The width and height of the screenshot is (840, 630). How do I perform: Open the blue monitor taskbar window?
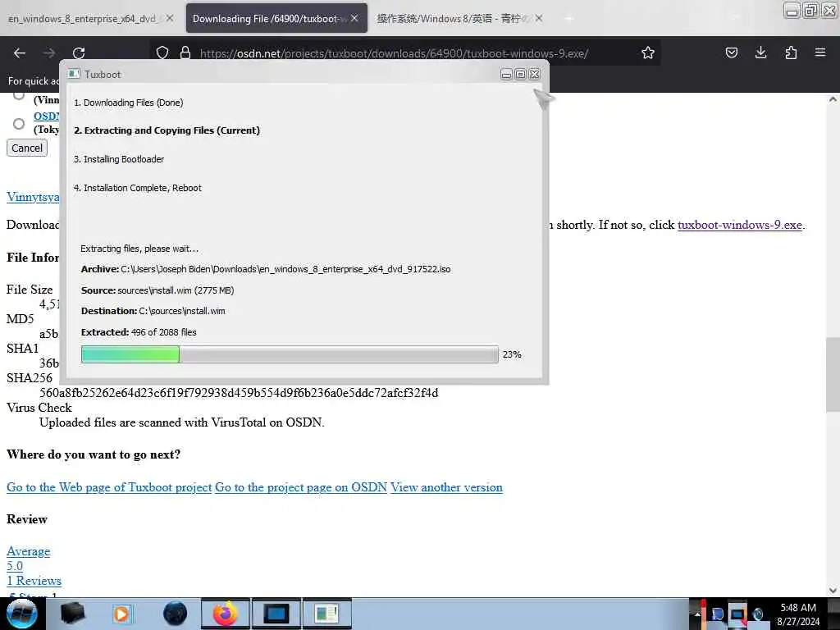(x=276, y=614)
